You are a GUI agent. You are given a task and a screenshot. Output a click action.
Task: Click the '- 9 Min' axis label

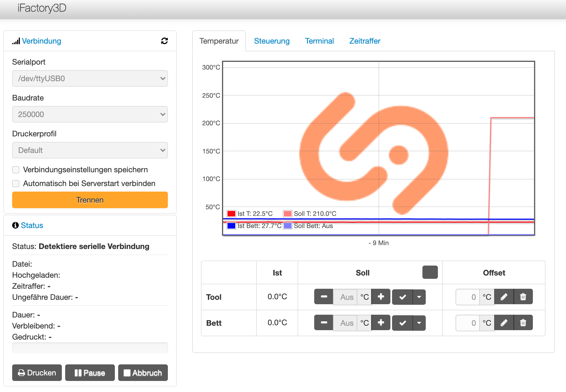(x=379, y=243)
